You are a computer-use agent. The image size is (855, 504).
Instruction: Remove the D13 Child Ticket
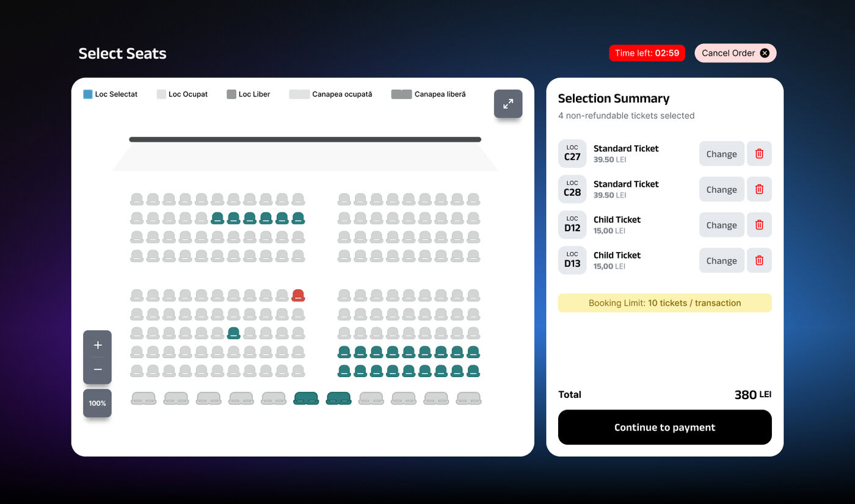(759, 261)
